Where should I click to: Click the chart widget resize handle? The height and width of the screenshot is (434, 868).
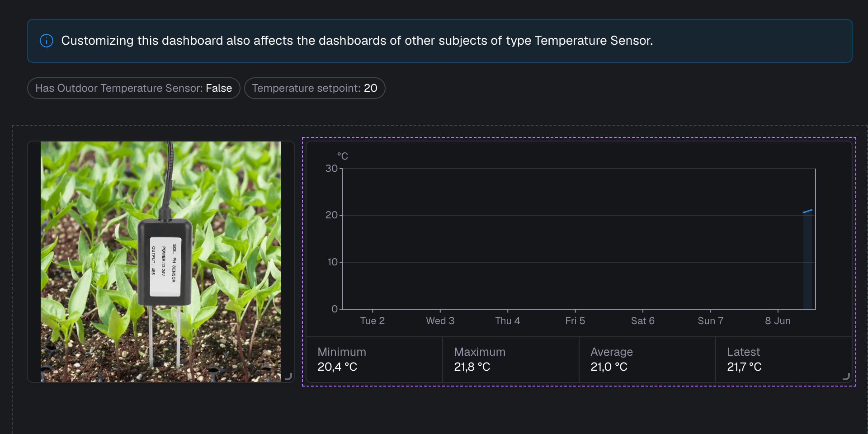pyautogui.click(x=846, y=376)
